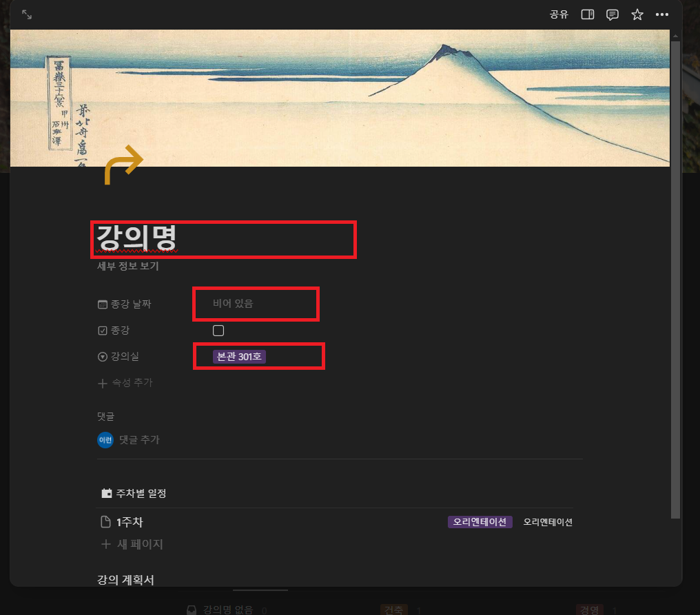700x615 pixels.
Task: Click the page vertical scrollbar
Action: (x=675, y=280)
